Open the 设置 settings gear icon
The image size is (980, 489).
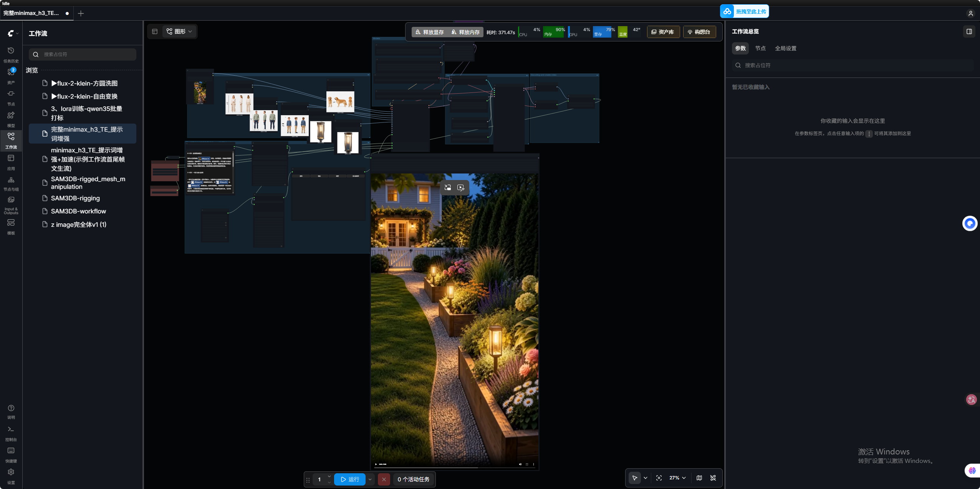11,476
